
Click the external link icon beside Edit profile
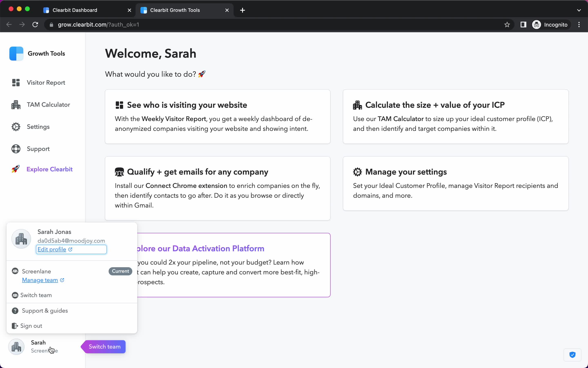click(x=70, y=249)
